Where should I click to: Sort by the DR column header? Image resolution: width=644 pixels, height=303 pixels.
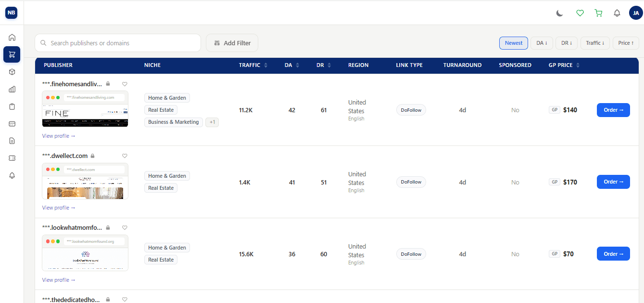pyautogui.click(x=324, y=65)
